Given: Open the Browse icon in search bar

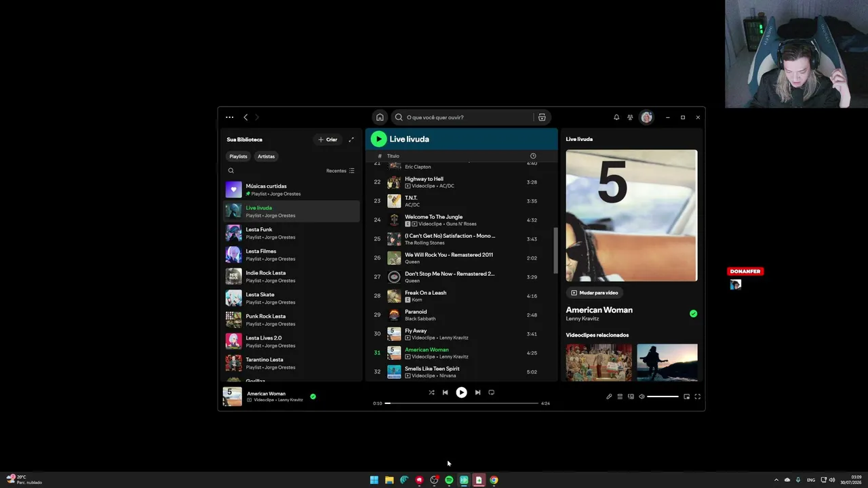Looking at the screenshot, I should point(542,117).
